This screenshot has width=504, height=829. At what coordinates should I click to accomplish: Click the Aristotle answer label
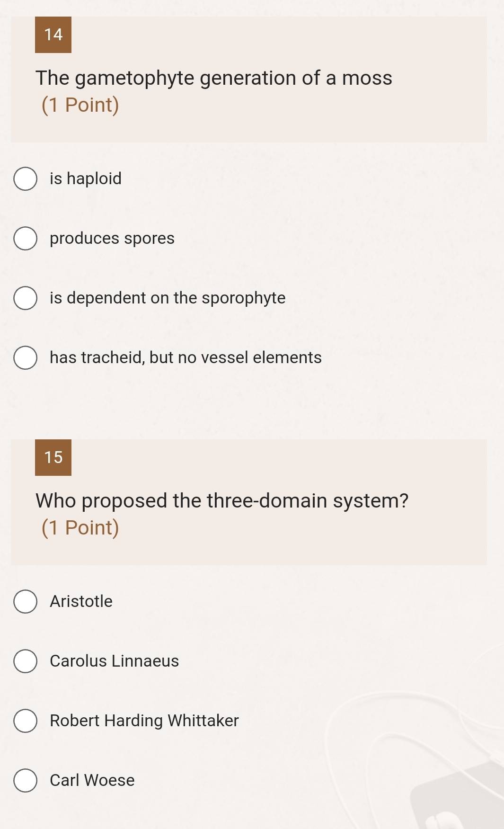click(81, 601)
